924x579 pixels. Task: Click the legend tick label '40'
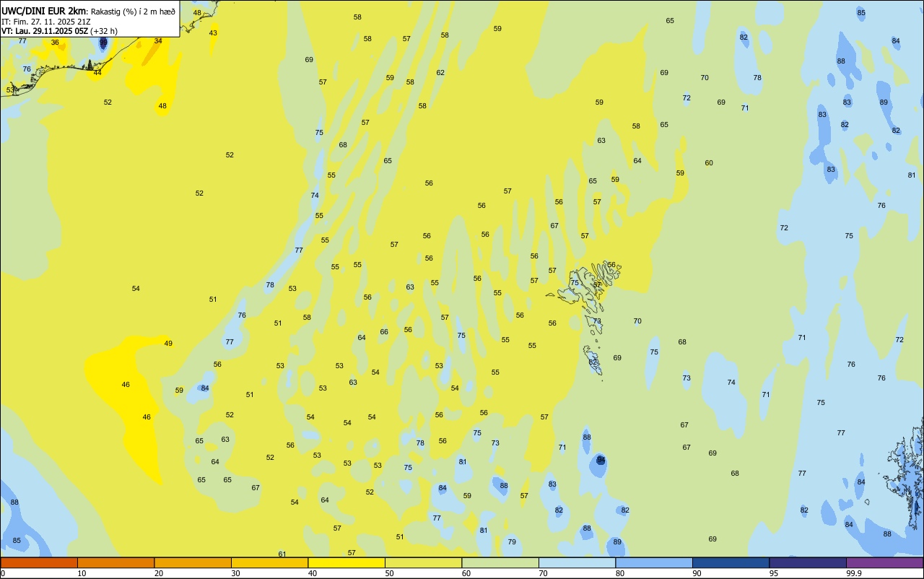(313, 573)
